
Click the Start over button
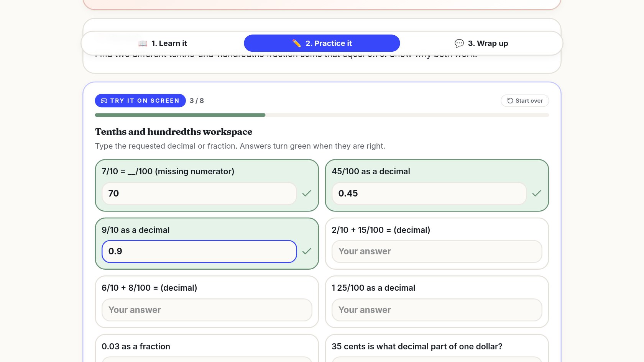click(525, 101)
